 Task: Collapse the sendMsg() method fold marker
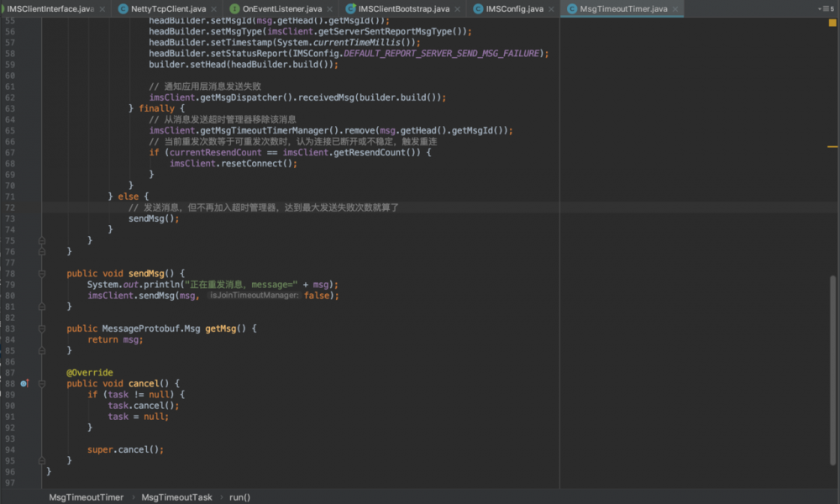pyautogui.click(x=41, y=274)
